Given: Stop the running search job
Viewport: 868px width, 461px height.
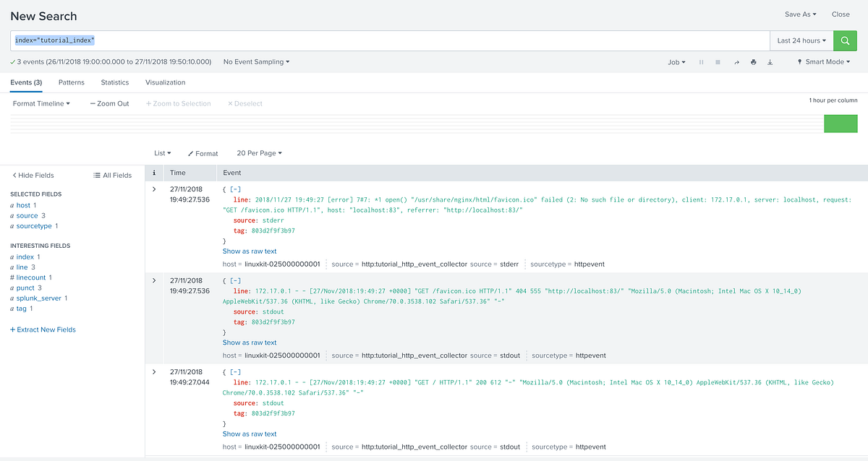Looking at the screenshot, I should pos(717,62).
